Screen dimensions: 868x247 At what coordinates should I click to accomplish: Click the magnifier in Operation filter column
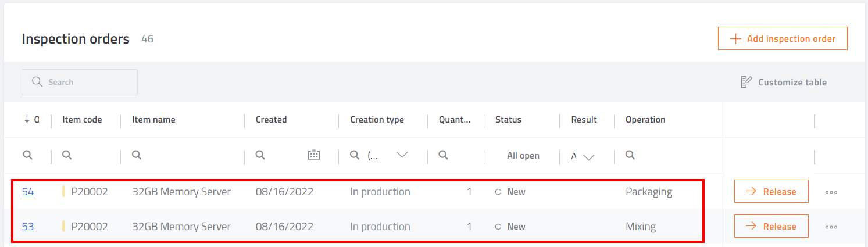point(630,155)
